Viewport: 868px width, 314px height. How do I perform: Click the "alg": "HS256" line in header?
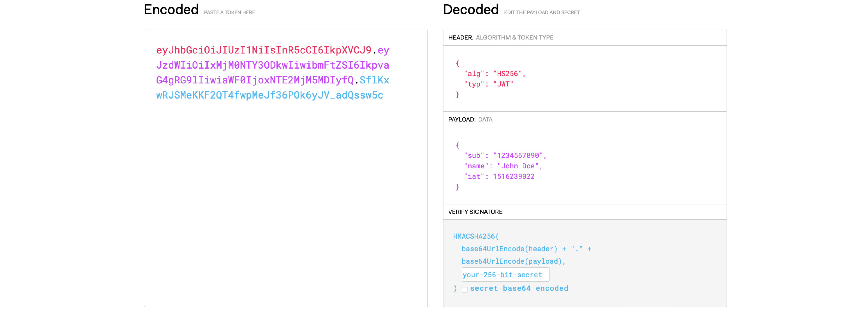point(494,74)
